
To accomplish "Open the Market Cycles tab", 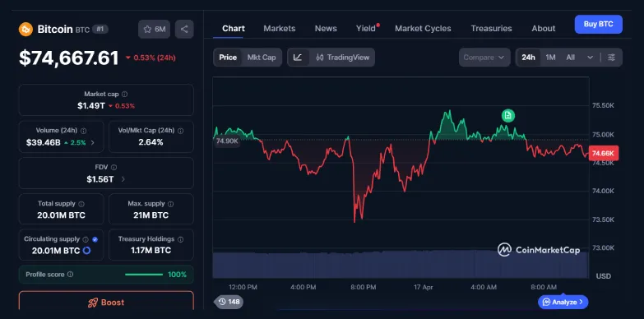I will (423, 28).
